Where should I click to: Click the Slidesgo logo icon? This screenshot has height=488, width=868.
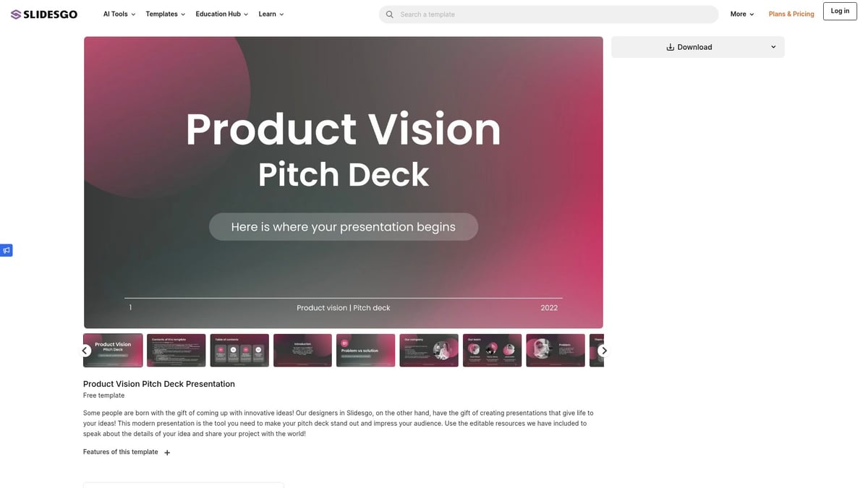point(16,14)
